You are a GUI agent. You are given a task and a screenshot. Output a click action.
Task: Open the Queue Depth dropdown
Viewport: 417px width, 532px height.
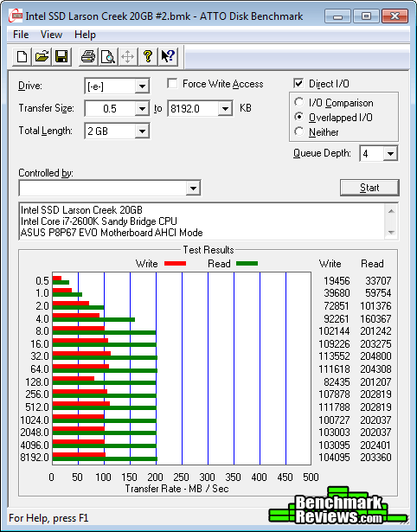pyautogui.click(x=390, y=154)
